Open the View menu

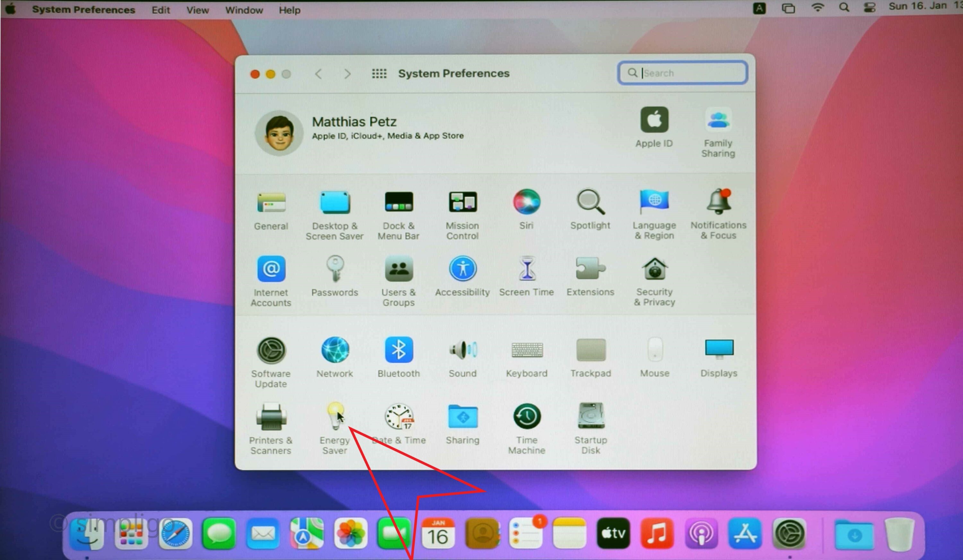point(197,10)
